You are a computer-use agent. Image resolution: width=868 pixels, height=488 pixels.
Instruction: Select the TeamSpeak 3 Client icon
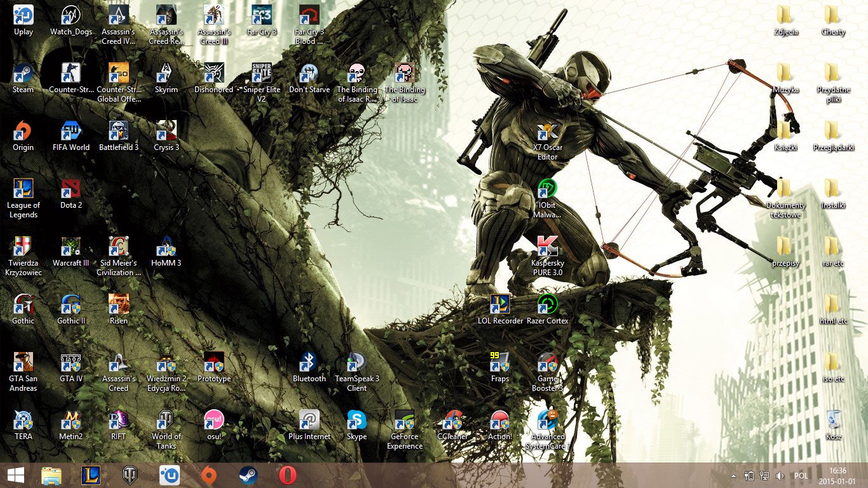[x=357, y=372]
